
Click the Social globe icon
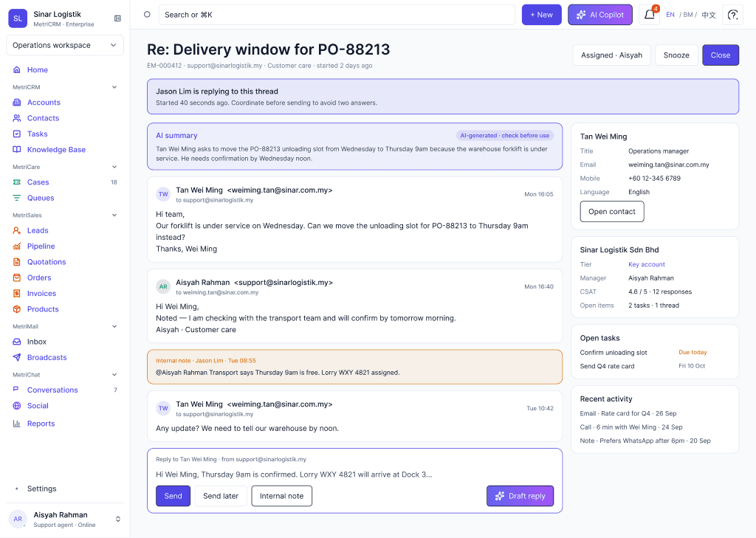click(17, 405)
